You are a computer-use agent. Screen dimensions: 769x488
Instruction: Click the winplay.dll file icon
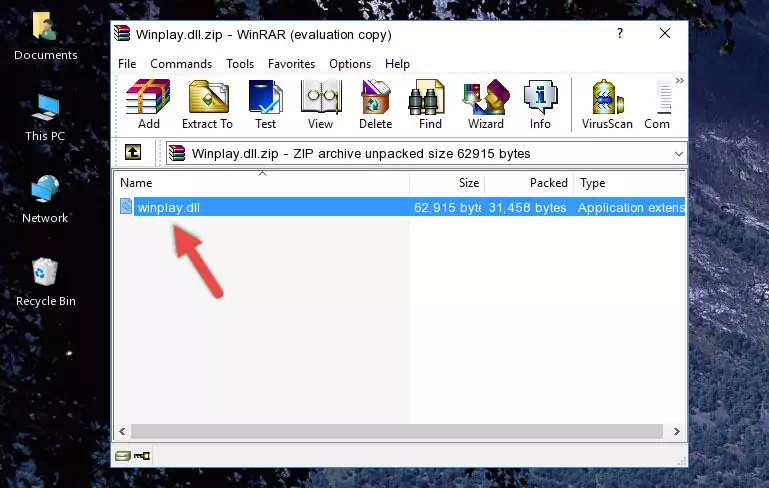tap(126, 206)
